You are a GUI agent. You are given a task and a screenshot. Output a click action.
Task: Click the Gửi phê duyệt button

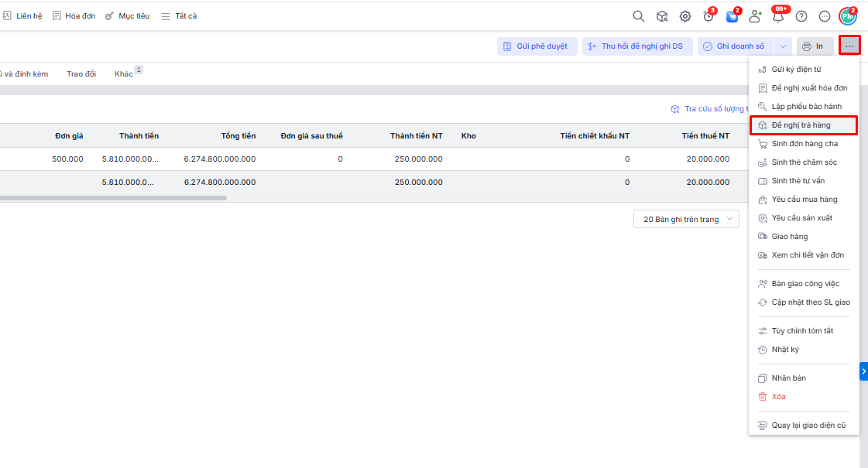coord(537,46)
